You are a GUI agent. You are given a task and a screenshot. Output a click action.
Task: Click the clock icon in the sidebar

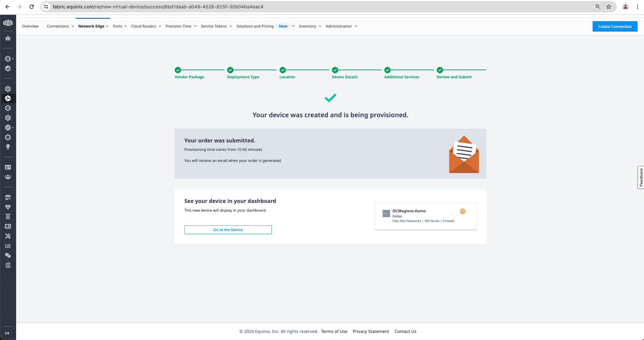point(8,137)
